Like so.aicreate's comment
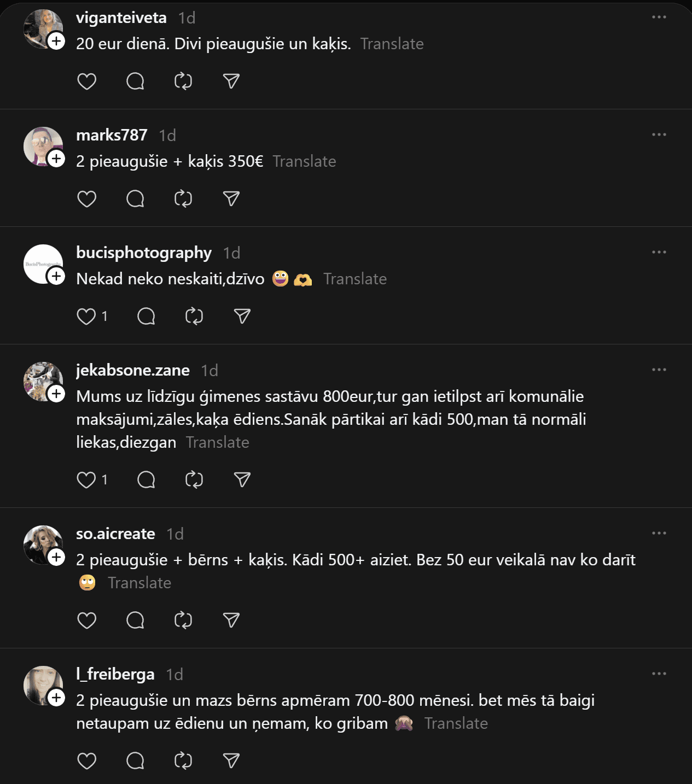 [x=86, y=621]
